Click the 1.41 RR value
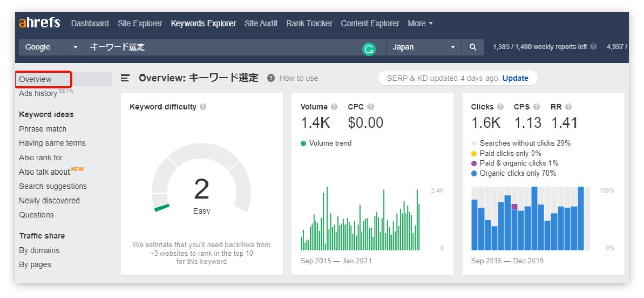Image resolution: width=644 pixels, height=298 pixels. coord(565,123)
